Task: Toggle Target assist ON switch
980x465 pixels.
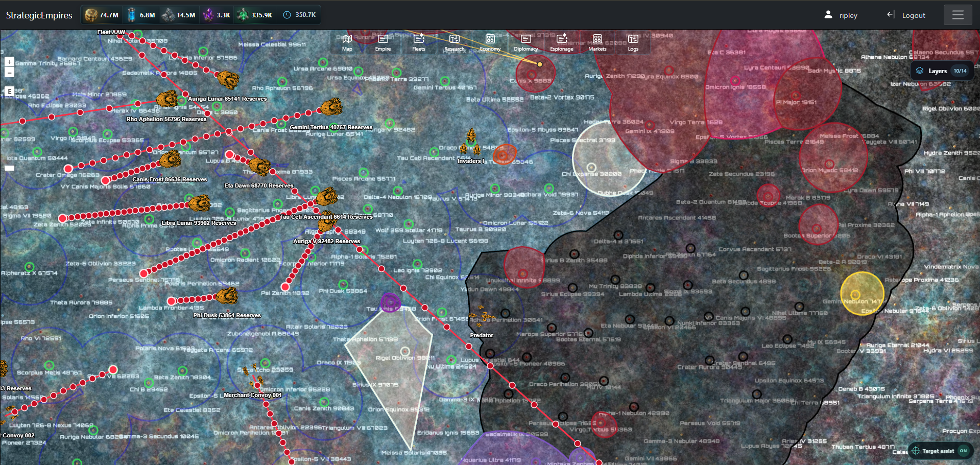Action: (x=963, y=451)
